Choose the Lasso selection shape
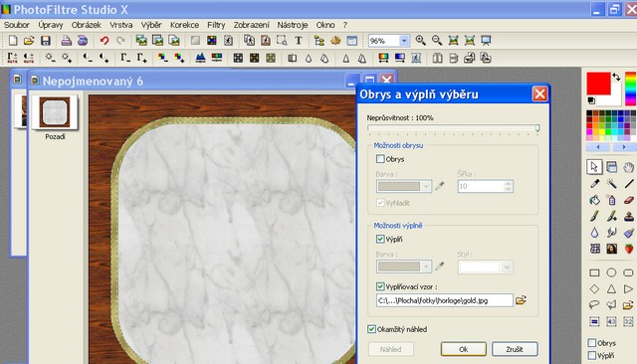The image size is (637, 364). pyautogui.click(x=594, y=304)
